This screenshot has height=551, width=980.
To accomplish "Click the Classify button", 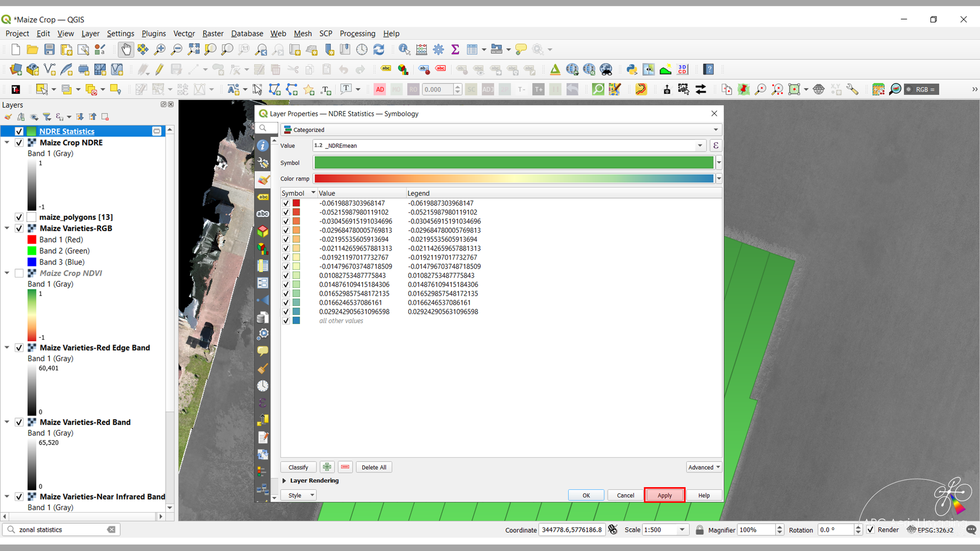I will (x=298, y=467).
